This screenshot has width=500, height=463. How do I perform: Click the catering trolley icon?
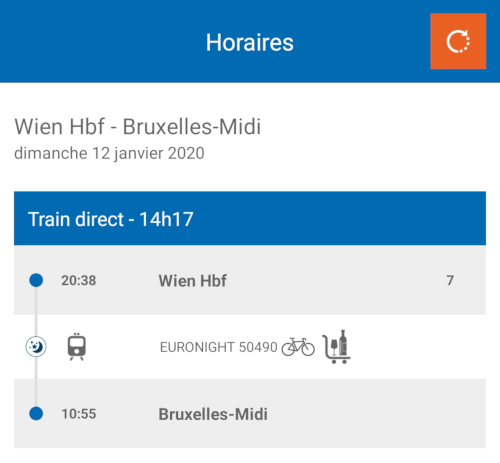[x=336, y=347]
